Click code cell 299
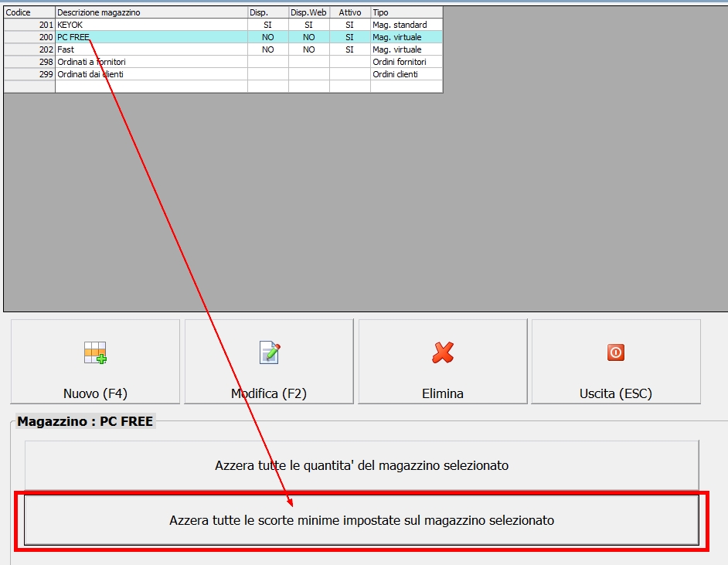Image resolution: width=728 pixels, height=565 pixels. [29, 74]
